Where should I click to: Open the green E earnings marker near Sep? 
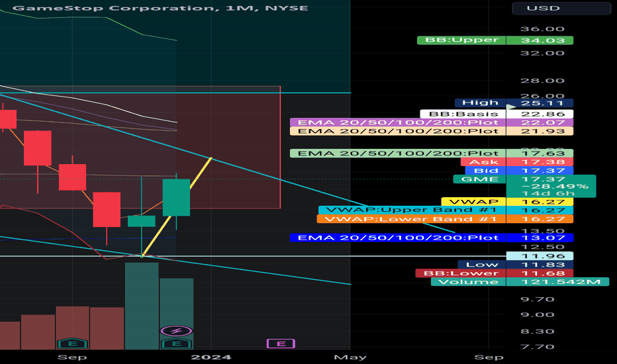coord(72,343)
